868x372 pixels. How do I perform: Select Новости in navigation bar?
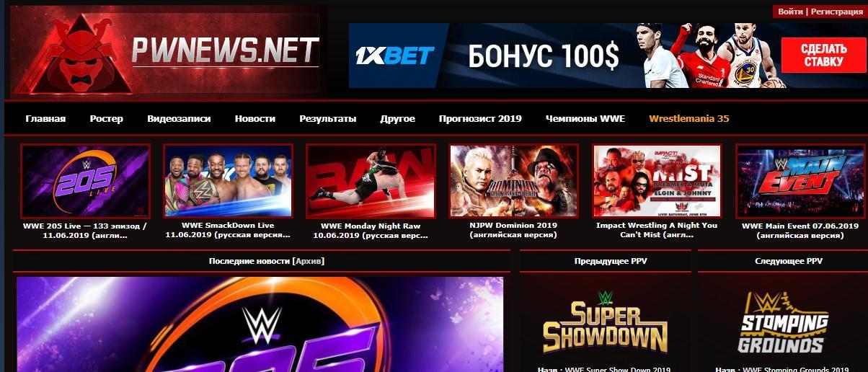pyautogui.click(x=255, y=118)
